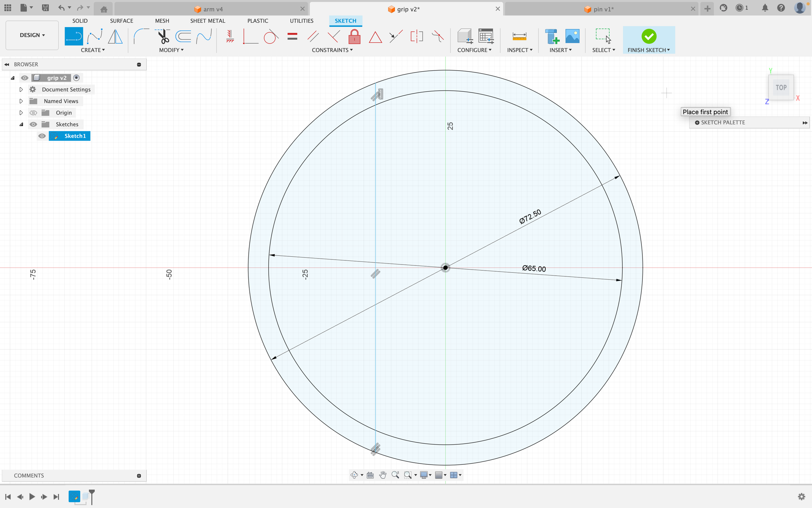The image size is (812, 508).
Task: Open the SELECT dropdown menu
Action: pyautogui.click(x=604, y=50)
